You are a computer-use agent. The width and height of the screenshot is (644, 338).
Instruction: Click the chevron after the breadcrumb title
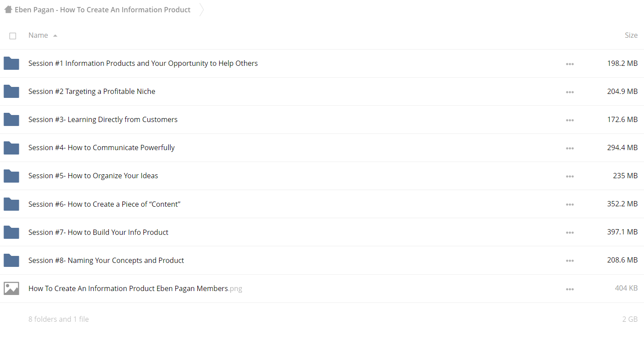pos(201,10)
